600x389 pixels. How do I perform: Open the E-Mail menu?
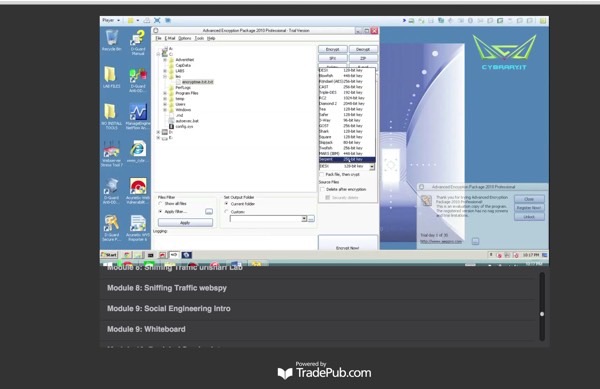click(170, 38)
